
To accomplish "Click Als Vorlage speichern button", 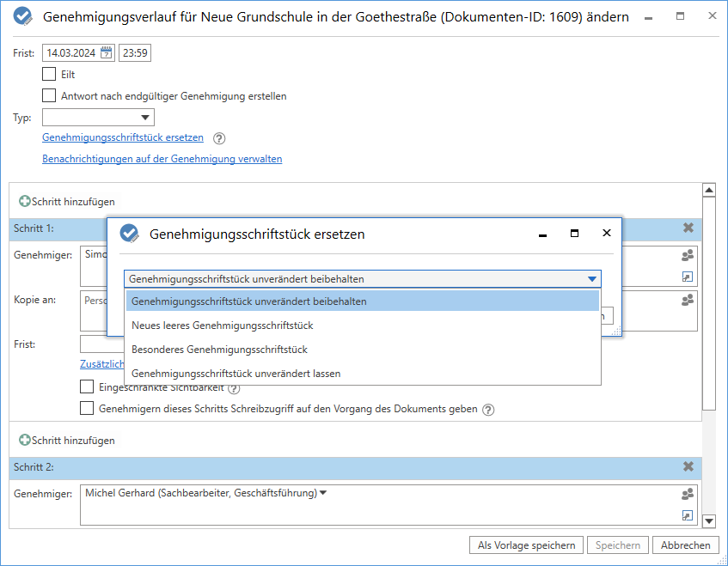I will tap(527, 545).
